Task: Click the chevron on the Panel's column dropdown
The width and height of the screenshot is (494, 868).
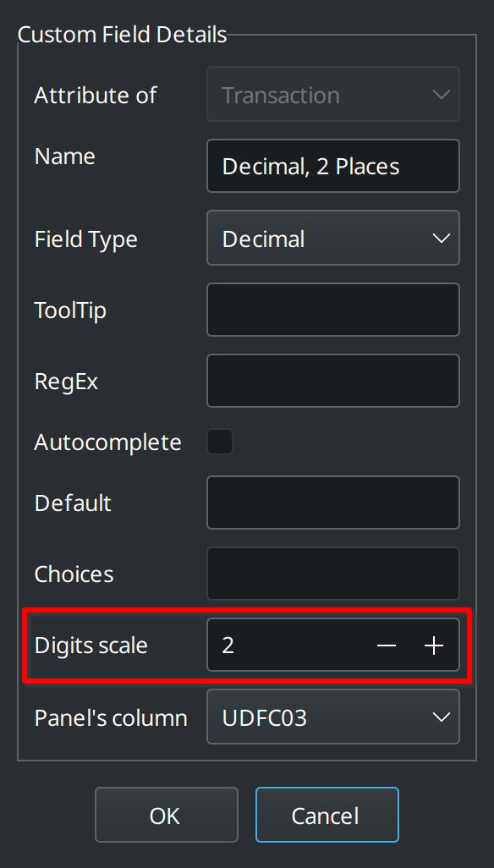Action: pos(441,717)
